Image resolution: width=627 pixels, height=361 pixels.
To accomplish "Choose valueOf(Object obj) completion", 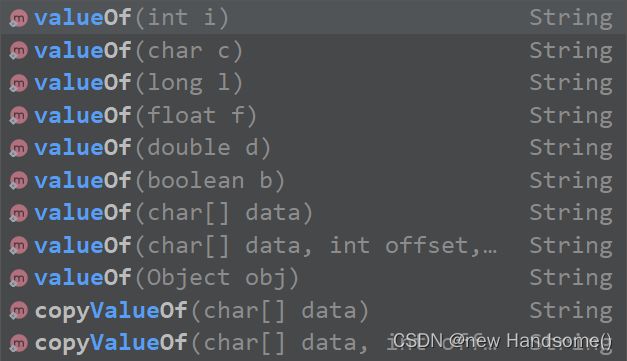I will point(314,278).
